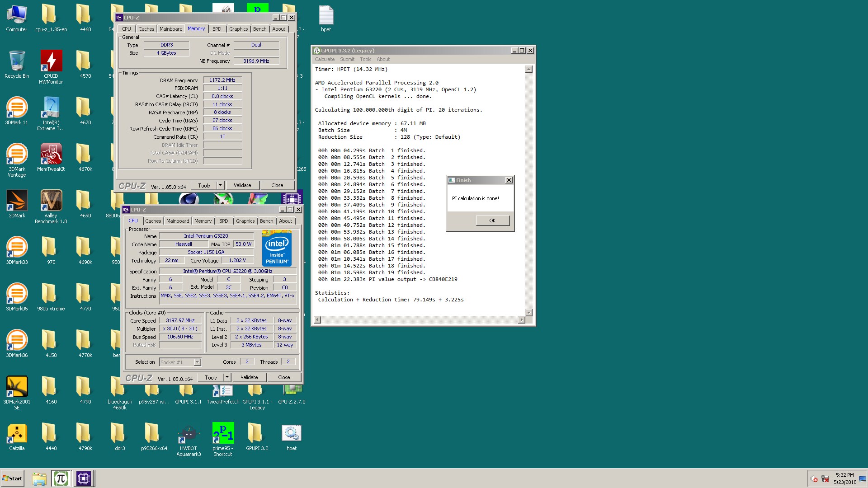
Task: Open 3DMark05 shortcut
Action: coord(17,297)
